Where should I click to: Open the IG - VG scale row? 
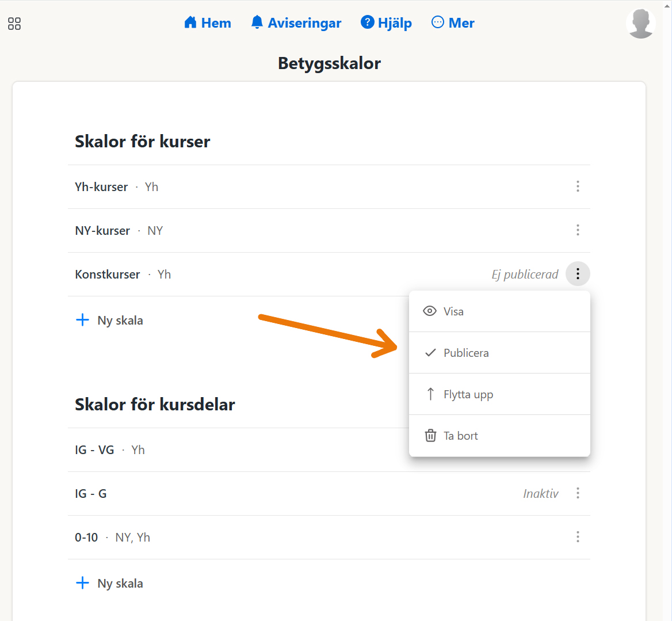(x=95, y=450)
